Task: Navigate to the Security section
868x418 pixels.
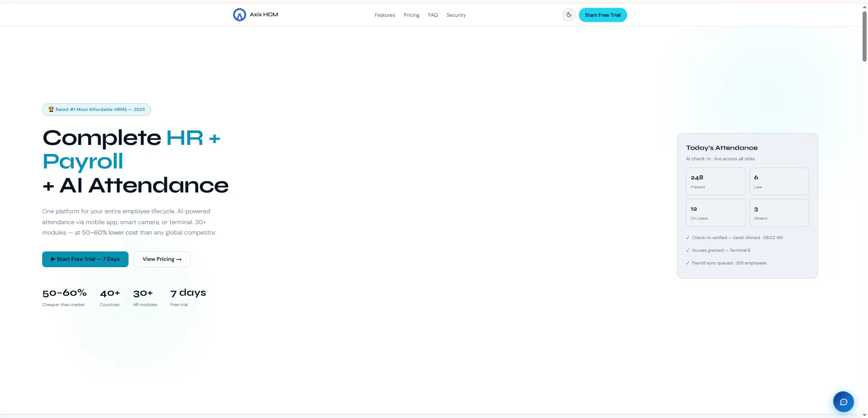Action: [456, 15]
